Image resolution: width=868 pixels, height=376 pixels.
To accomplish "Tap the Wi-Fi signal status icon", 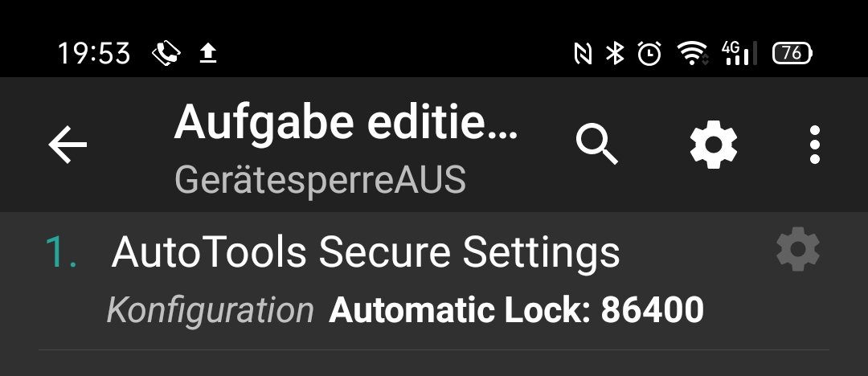I will [x=692, y=54].
